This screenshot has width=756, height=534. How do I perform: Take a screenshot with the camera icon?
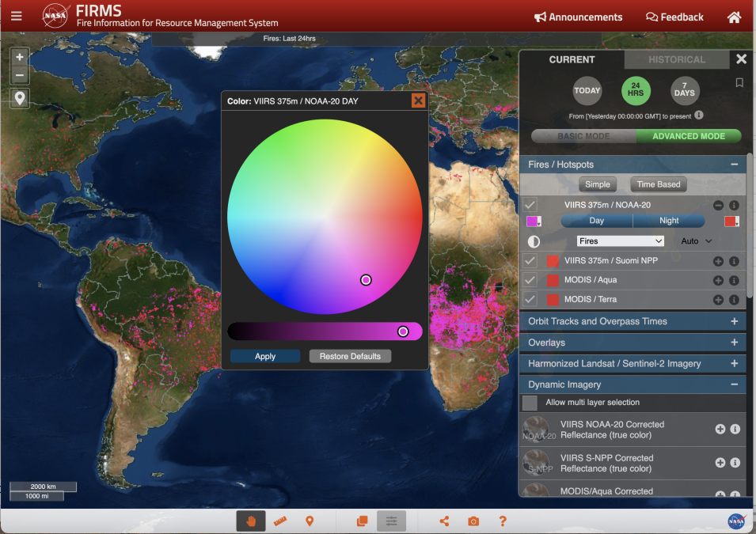[x=473, y=521]
